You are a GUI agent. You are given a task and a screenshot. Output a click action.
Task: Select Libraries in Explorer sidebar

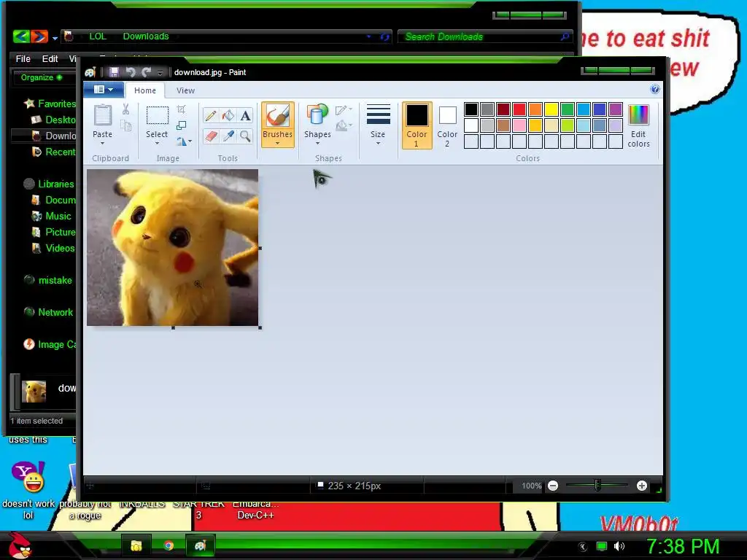pos(49,184)
